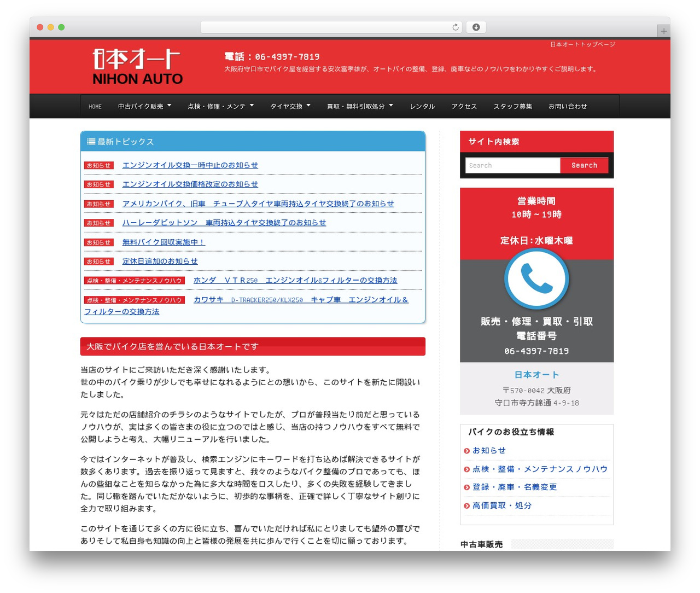Expand the 買取・無料引取処分 dropdown menu

pyautogui.click(x=360, y=106)
